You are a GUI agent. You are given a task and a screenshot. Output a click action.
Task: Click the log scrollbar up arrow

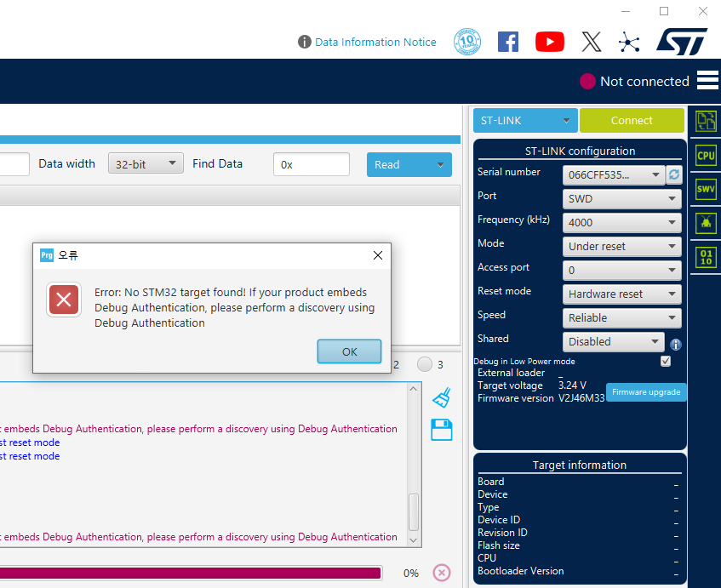click(413, 389)
